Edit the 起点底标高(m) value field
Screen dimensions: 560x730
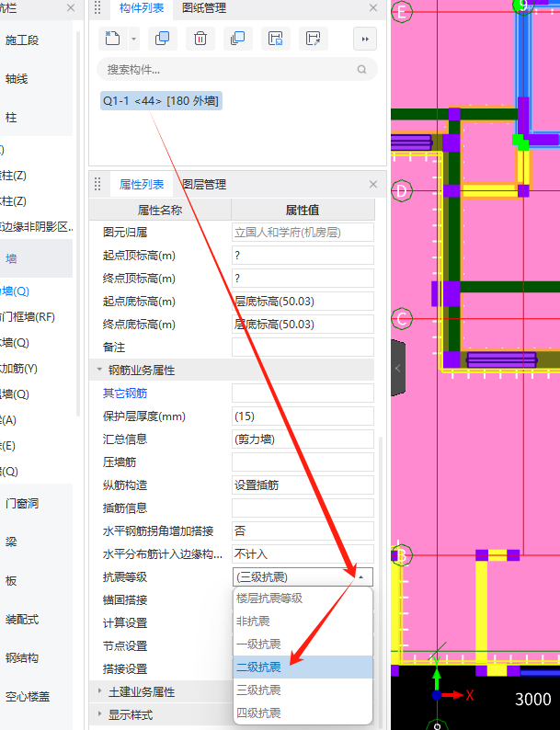coord(303,302)
